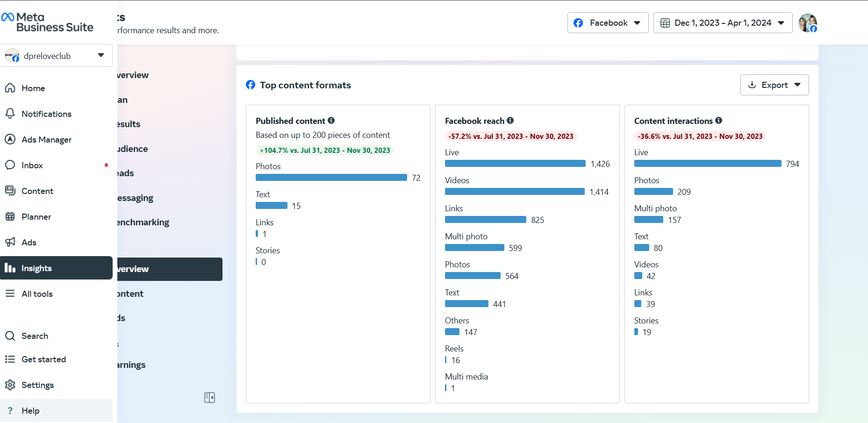The width and height of the screenshot is (868, 423).
Task: Click the Multi photo bar under Facebook reach
Action: click(x=474, y=248)
